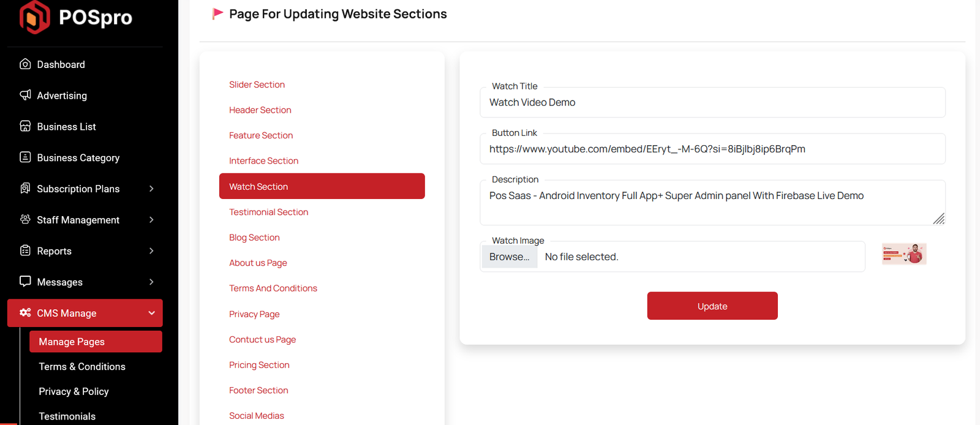Open the Pricing Section link
Screen dimensions: 980x425
(259, 365)
